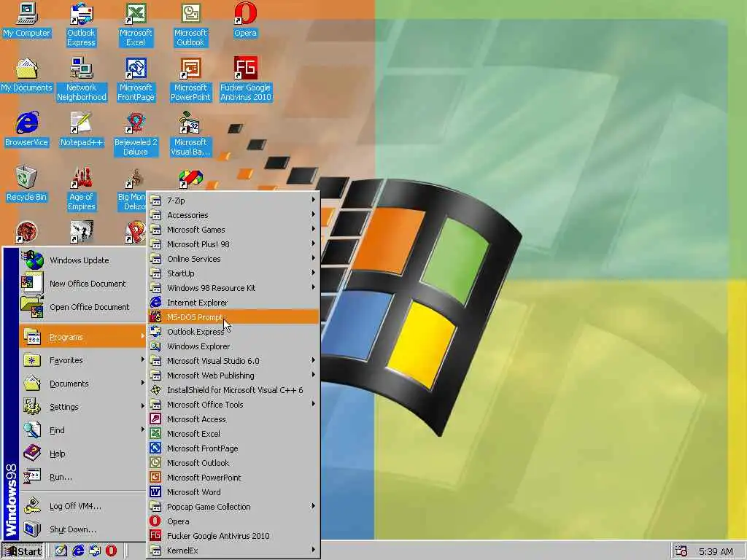Expand Settings submenu
The height and width of the screenshot is (560, 747).
(x=83, y=407)
